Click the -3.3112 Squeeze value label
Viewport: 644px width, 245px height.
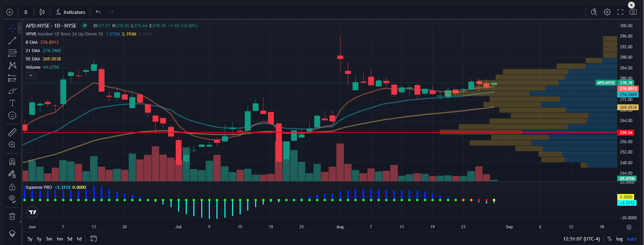(x=627, y=203)
